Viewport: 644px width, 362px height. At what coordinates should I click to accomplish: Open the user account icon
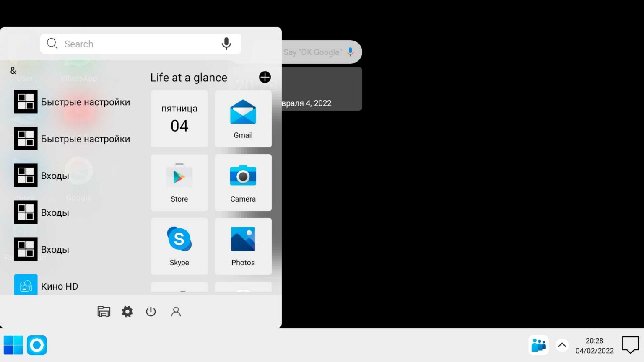tap(176, 311)
